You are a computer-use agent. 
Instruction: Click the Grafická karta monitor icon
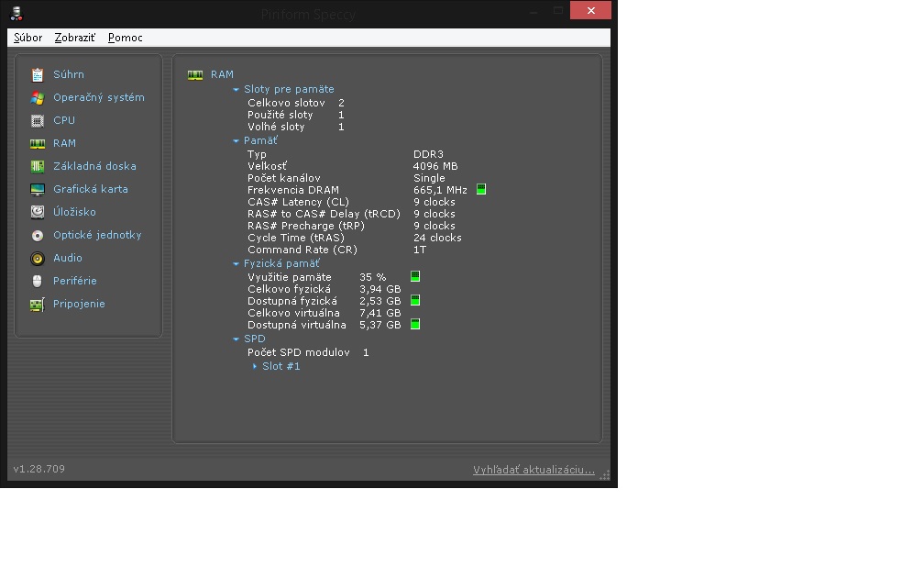(37, 189)
